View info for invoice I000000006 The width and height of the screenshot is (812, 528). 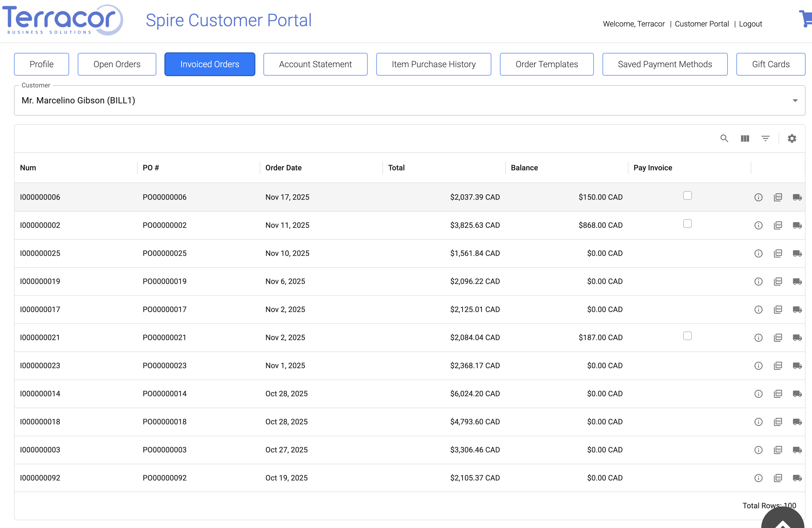[758, 197]
